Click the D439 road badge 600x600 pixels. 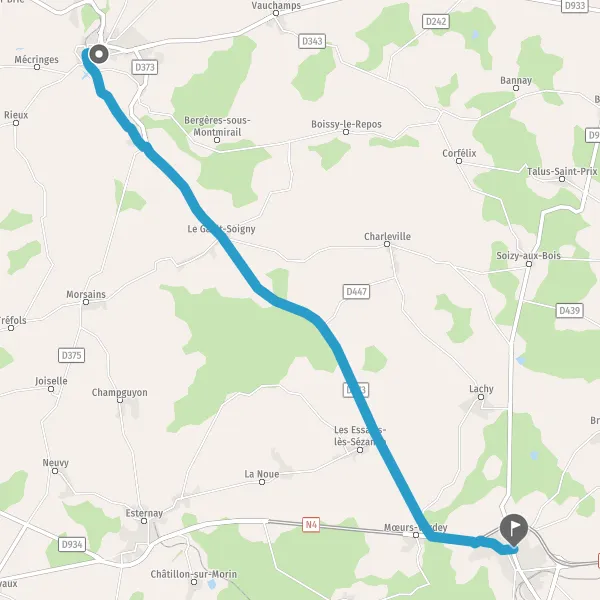[569, 310]
